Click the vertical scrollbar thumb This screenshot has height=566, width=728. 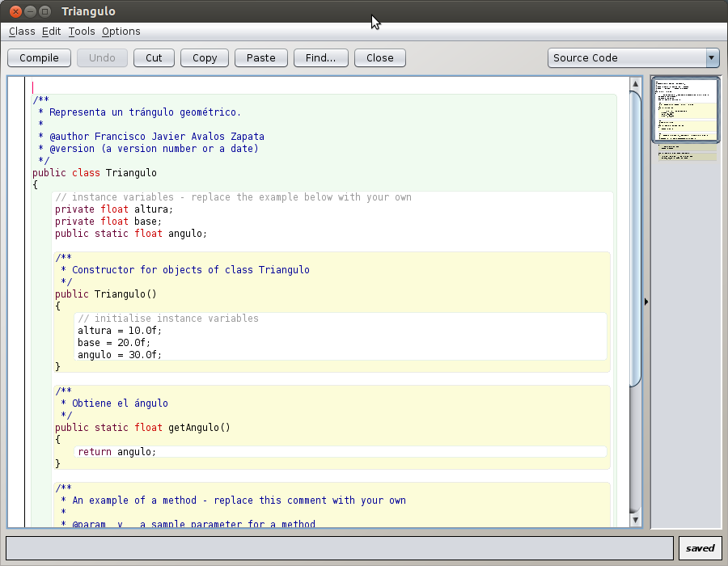635,239
